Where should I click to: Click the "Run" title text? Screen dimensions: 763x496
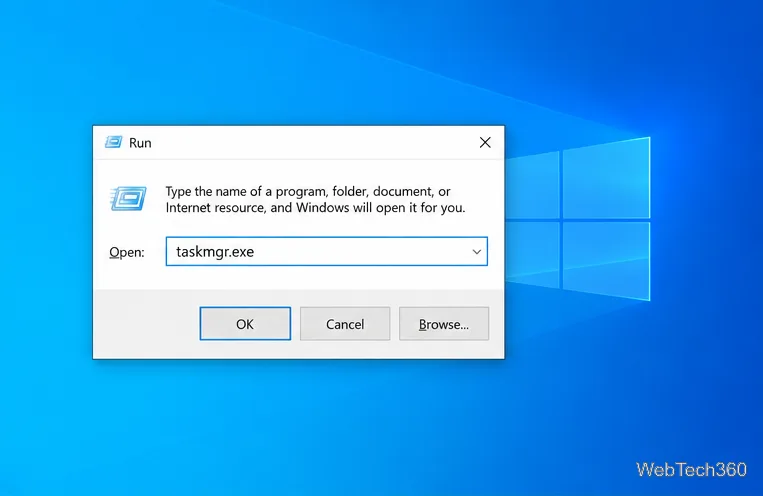pos(140,143)
